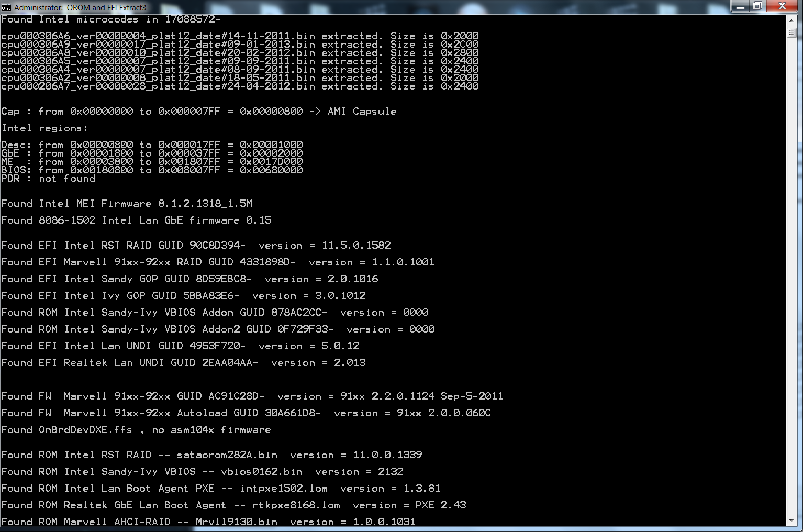Select the cpu000306A9 microcode line
This screenshot has width=803, height=532.
(240, 45)
